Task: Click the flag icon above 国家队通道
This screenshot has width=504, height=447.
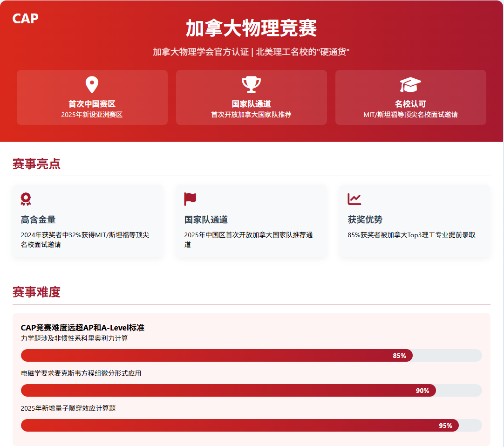Action: click(190, 199)
